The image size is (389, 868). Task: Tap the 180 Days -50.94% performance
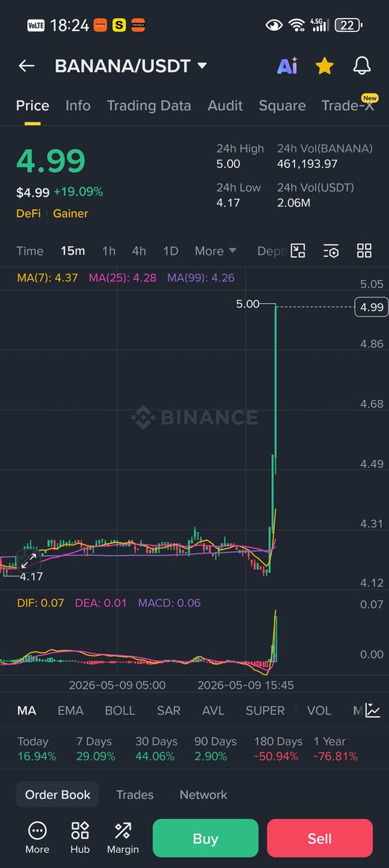278,749
